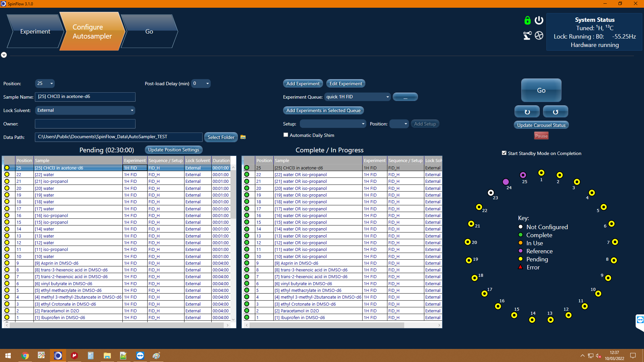This screenshot has height=362, width=644.
Task: Open the data path folder icon
Action: [243, 137]
